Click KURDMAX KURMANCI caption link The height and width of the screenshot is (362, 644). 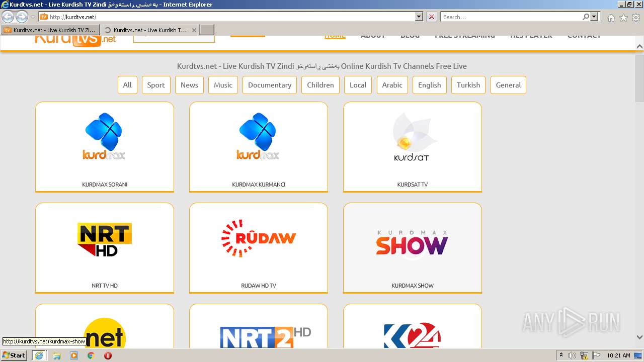click(259, 185)
